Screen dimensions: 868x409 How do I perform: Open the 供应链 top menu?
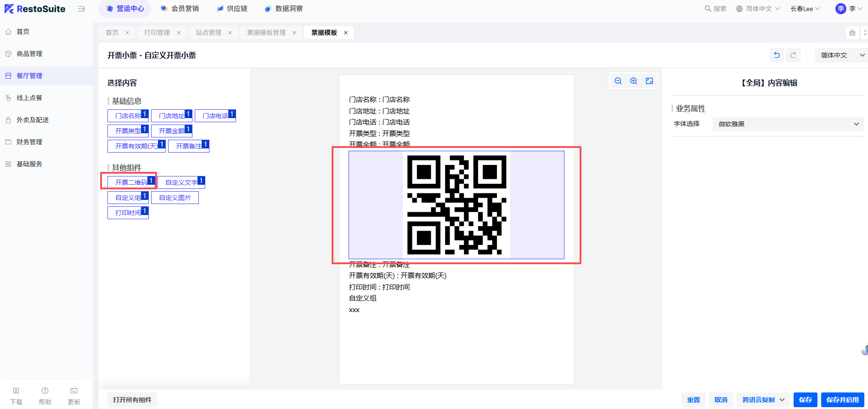[x=232, y=9]
